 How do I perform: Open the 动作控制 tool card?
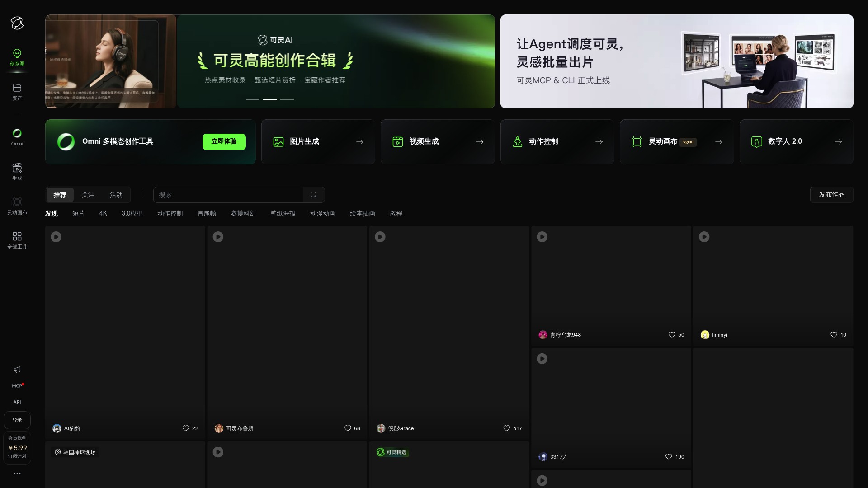pyautogui.click(x=557, y=142)
